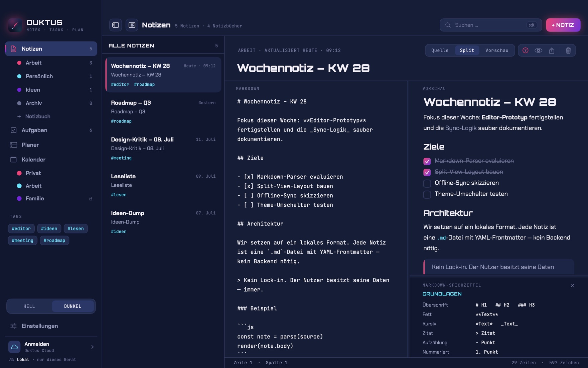Close the Markdown-Spickzettel panel
The width and height of the screenshot is (588, 368).
tap(573, 285)
